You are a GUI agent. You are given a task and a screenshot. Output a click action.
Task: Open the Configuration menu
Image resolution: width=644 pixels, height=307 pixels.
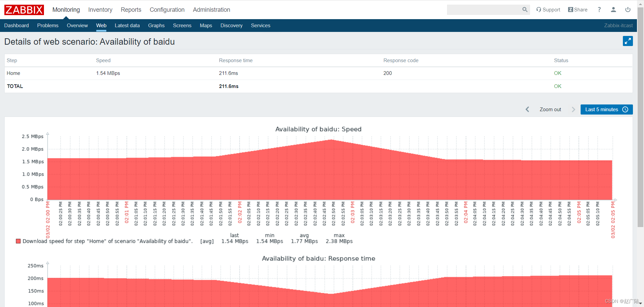(x=167, y=10)
